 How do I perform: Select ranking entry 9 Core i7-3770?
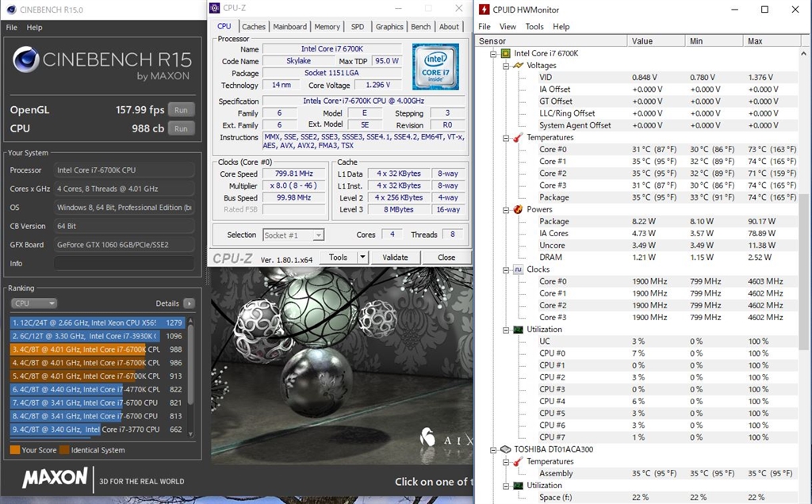click(x=97, y=429)
